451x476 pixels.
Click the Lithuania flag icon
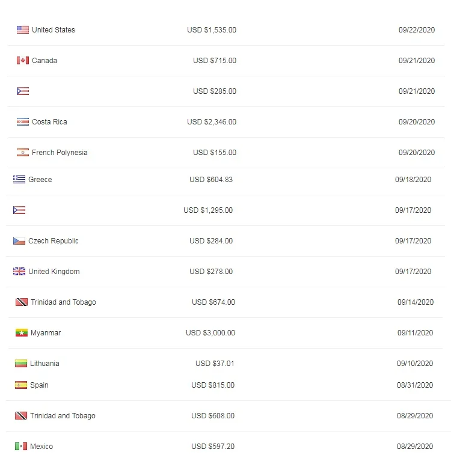click(x=21, y=364)
